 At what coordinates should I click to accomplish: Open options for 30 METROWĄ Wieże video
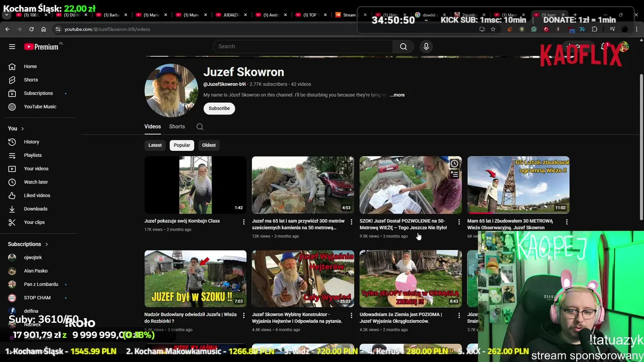click(x=567, y=222)
